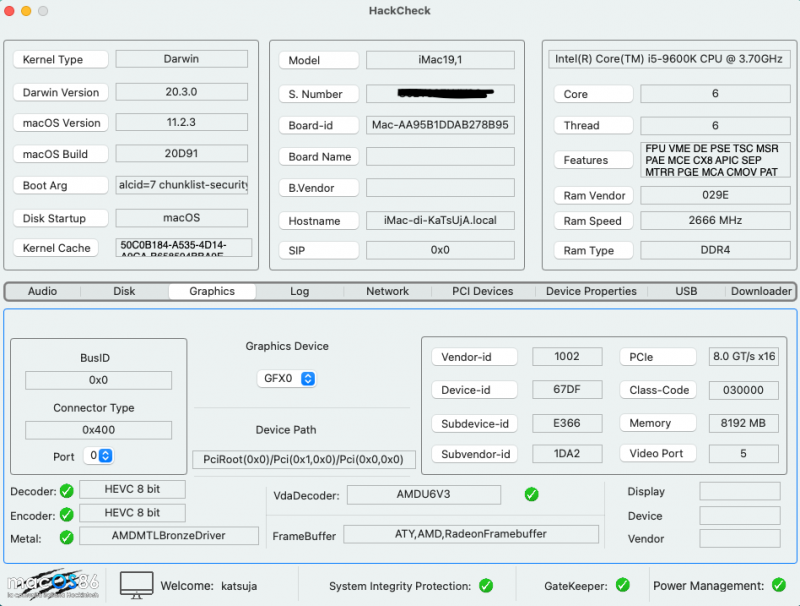This screenshot has height=606, width=800.
Task: Open the Network tab
Action: (388, 291)
